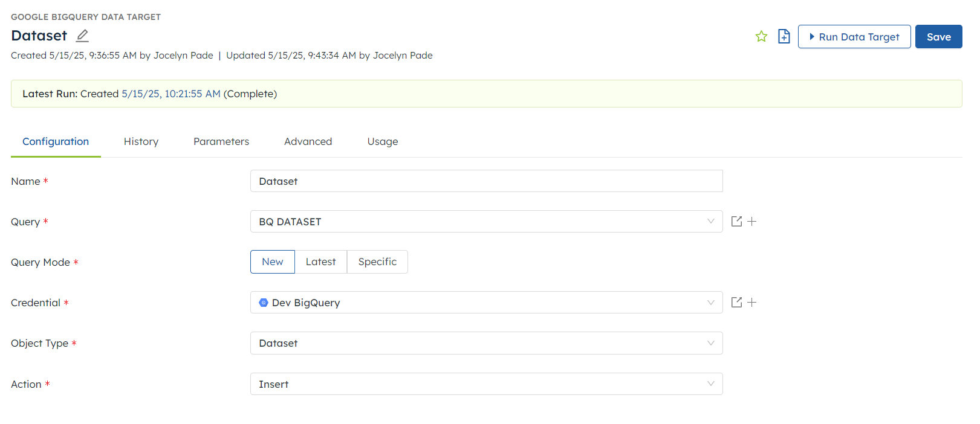Select Latest query mode

[x=320, y=262]
